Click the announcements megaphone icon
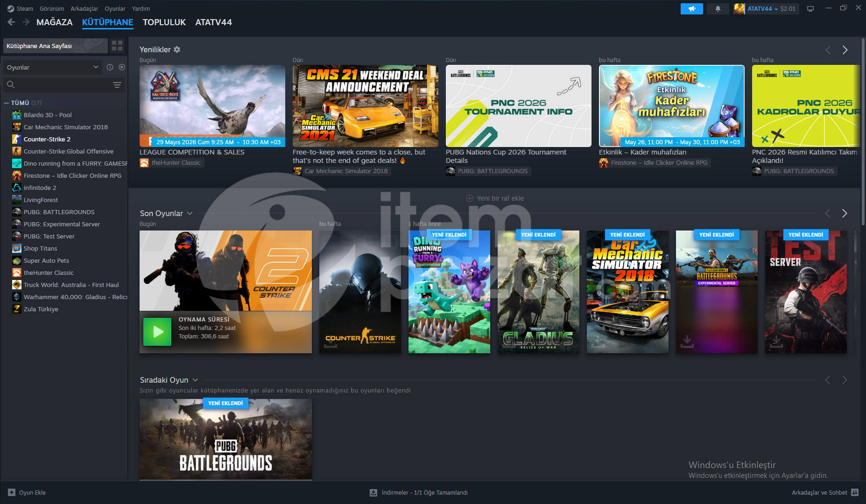 (691, 8)
